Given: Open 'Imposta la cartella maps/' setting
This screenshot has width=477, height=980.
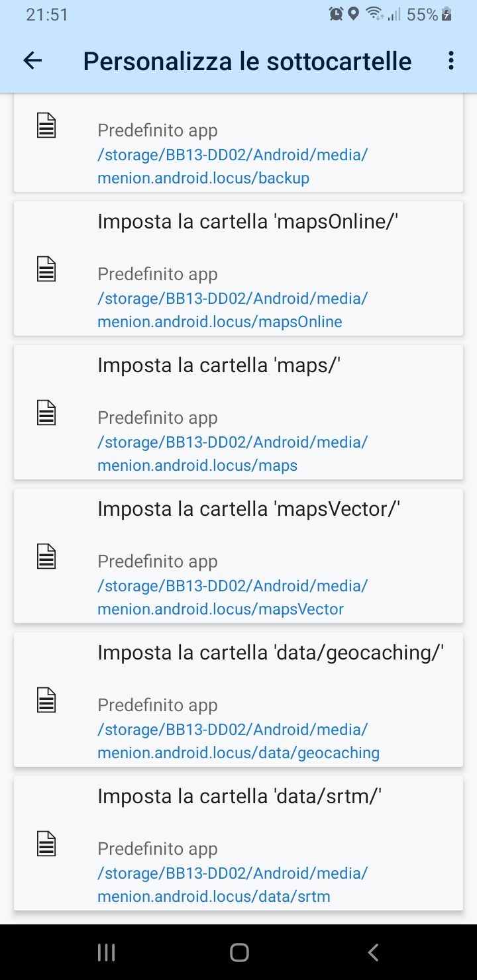Looking at the screenshot, I should [x=219, y=366].
